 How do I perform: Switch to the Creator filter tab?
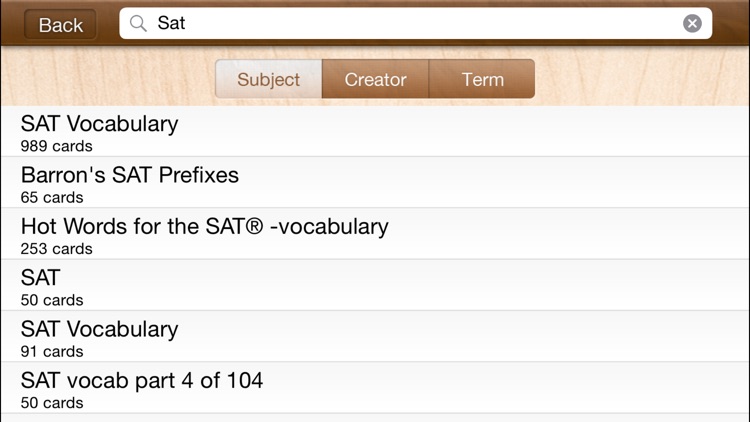click(375, 80)
